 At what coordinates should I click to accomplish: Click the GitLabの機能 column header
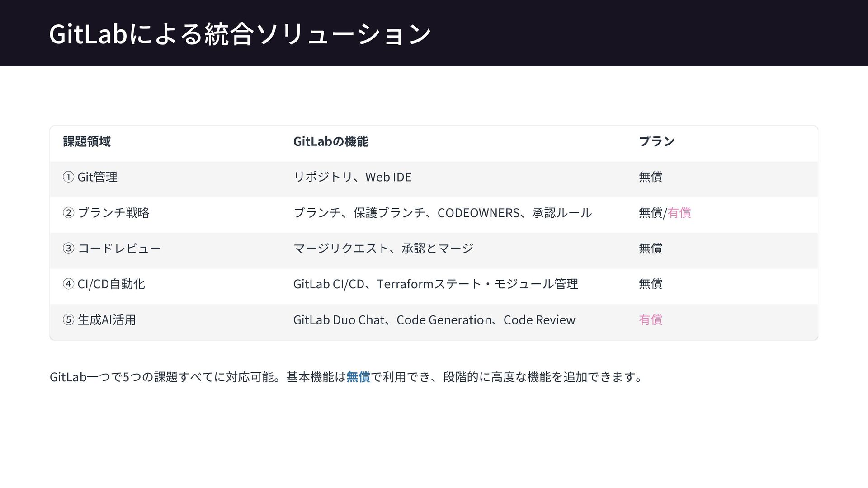click(330, 141)
